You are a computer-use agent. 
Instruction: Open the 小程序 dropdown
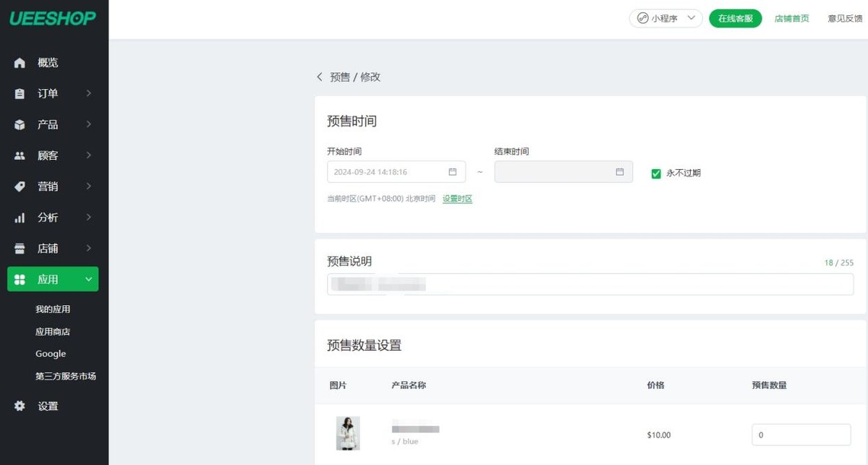click(666, 18)
